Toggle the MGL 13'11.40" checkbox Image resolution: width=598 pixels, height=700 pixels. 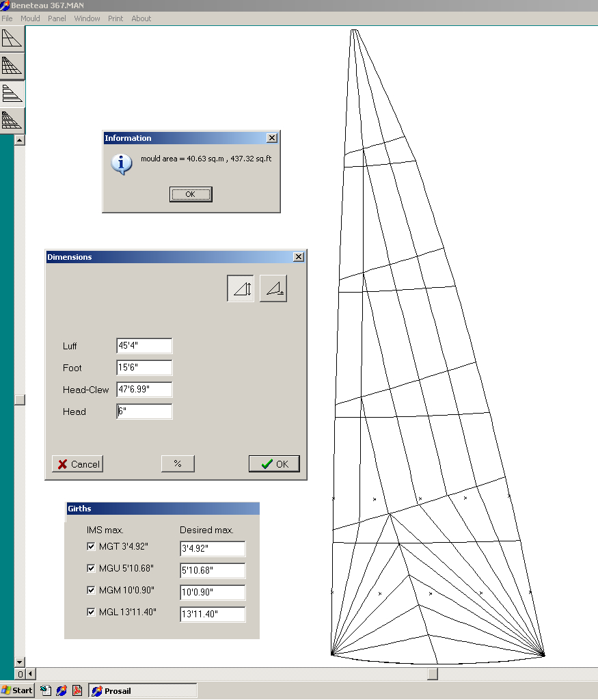(x=91, y=612)
